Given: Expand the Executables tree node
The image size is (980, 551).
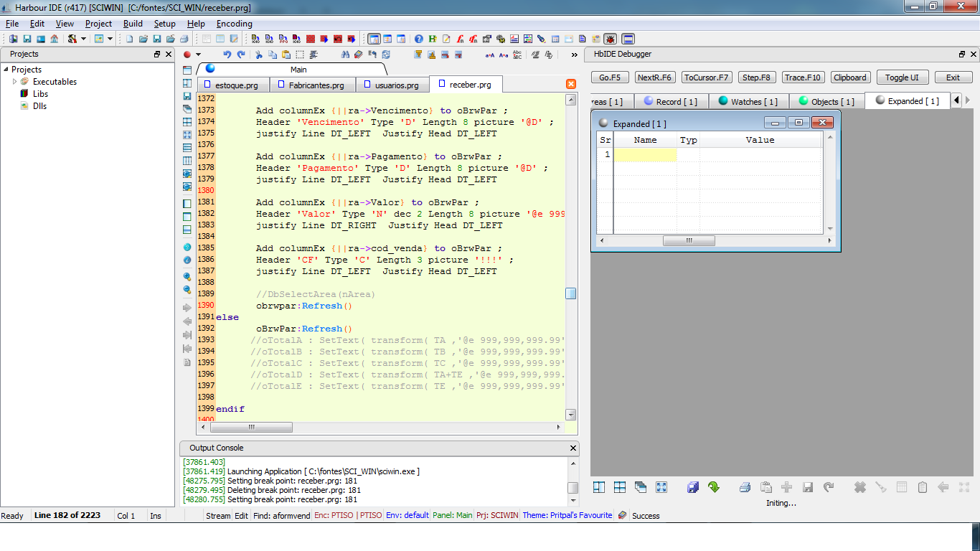Looking at the screenshot, I should point(14,82).
